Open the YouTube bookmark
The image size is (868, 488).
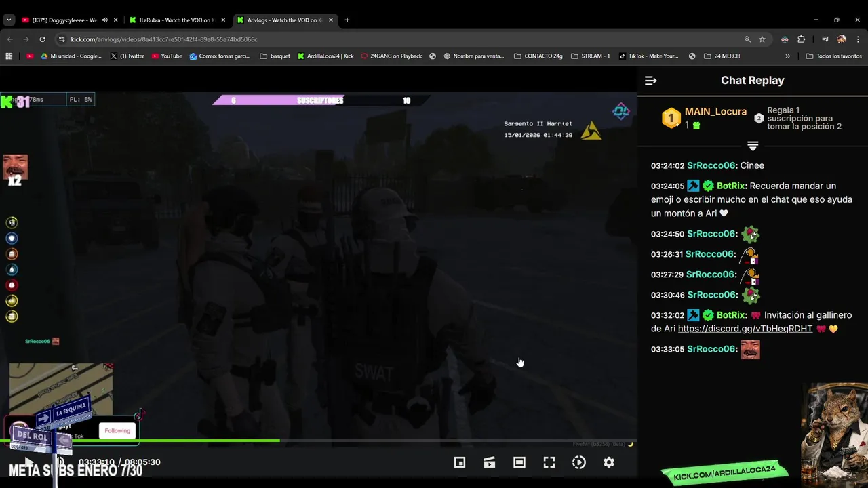click(167, 56)
